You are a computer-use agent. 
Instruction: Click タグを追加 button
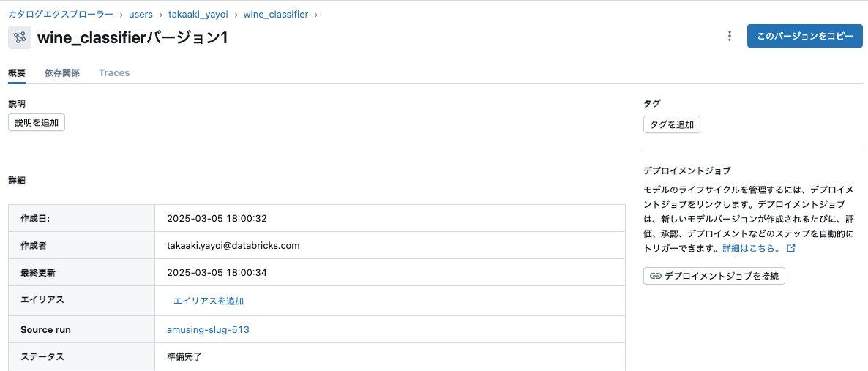671,124
